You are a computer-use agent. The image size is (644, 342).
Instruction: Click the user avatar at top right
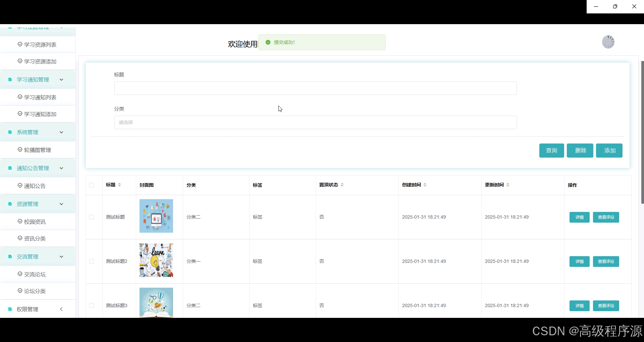tap(608, 42)
